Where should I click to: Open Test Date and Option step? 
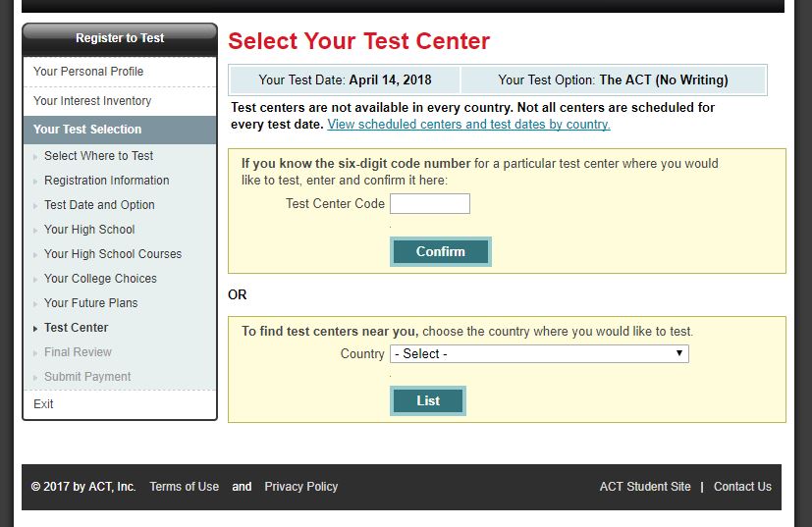click(x=99, y=205)
